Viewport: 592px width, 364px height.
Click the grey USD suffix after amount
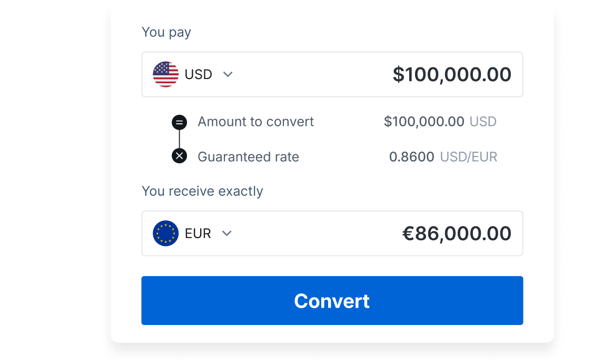point(483,122)
